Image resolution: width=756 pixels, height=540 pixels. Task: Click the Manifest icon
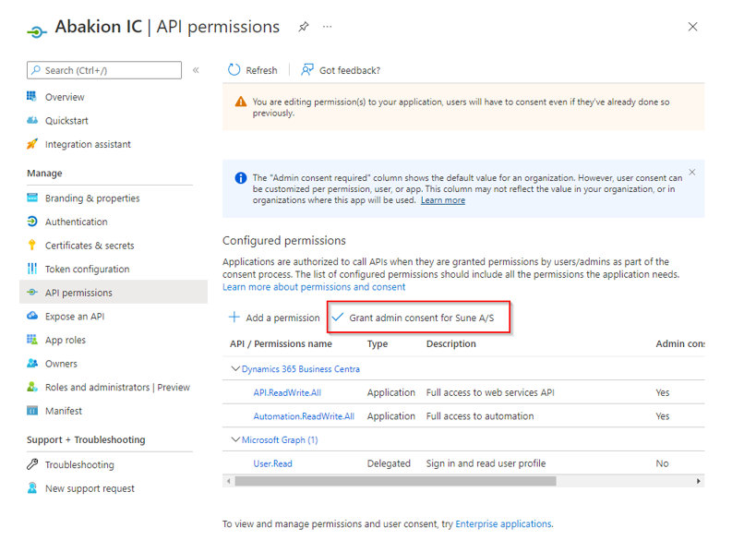31,410
